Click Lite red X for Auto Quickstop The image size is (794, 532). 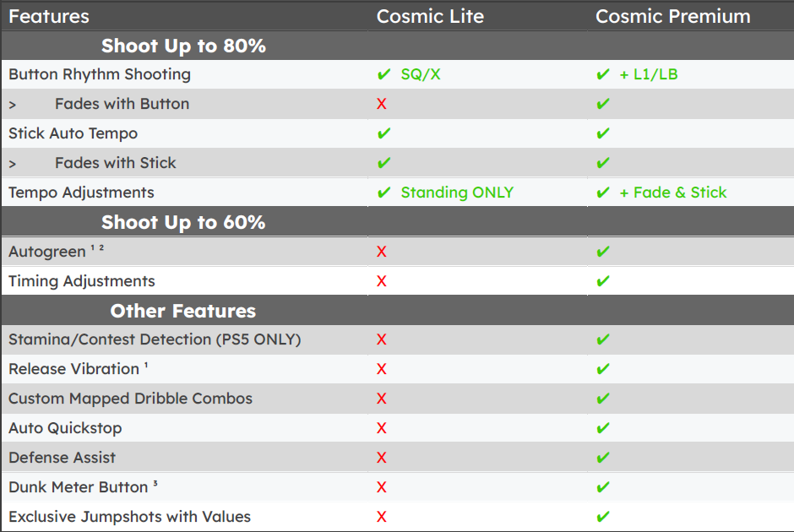(x=382, y=428)
